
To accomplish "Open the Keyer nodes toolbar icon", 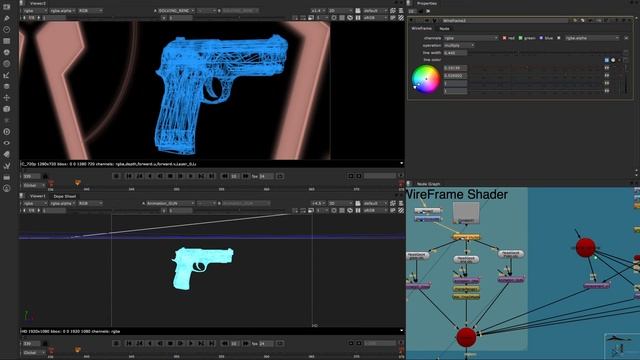I will pos(7,75).
